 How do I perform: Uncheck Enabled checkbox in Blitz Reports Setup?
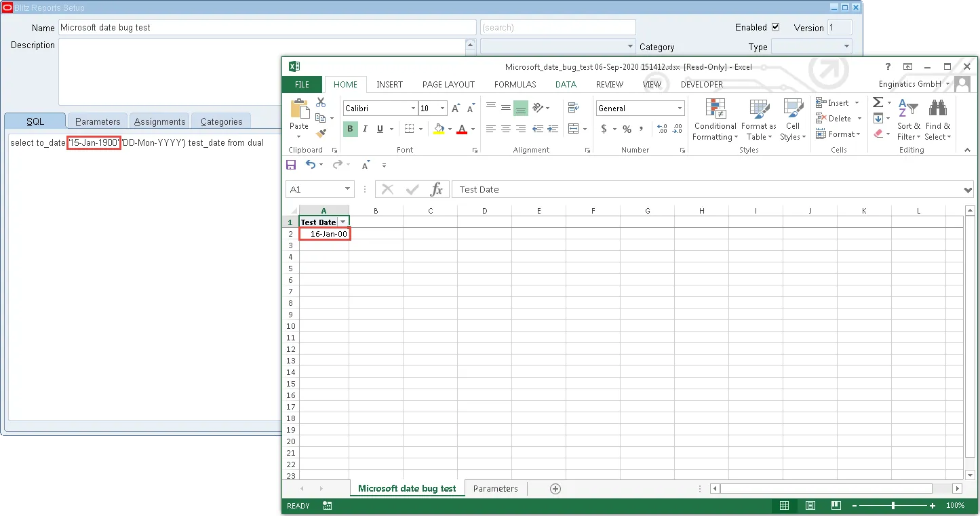tap(776, 27)
